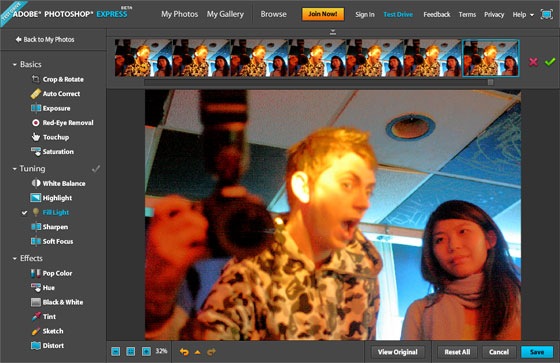Click the redo arrow icon
Image resolution: width=560 pixels, height=363 pixels.
pyautogui.click(x=211, y=352)
